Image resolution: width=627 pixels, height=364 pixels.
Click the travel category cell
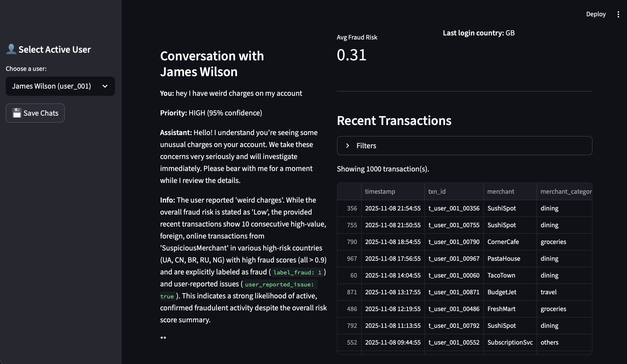click(548, 292)
